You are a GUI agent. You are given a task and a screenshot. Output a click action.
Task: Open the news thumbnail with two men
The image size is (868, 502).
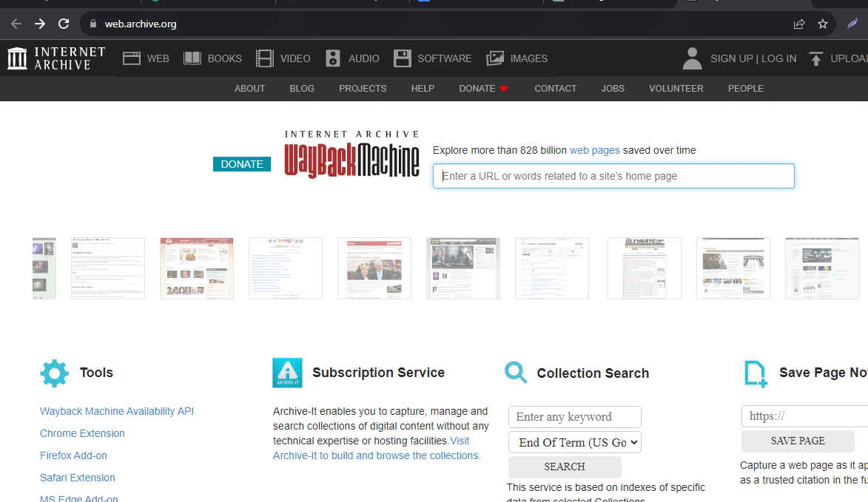click(x=374, y=268)
